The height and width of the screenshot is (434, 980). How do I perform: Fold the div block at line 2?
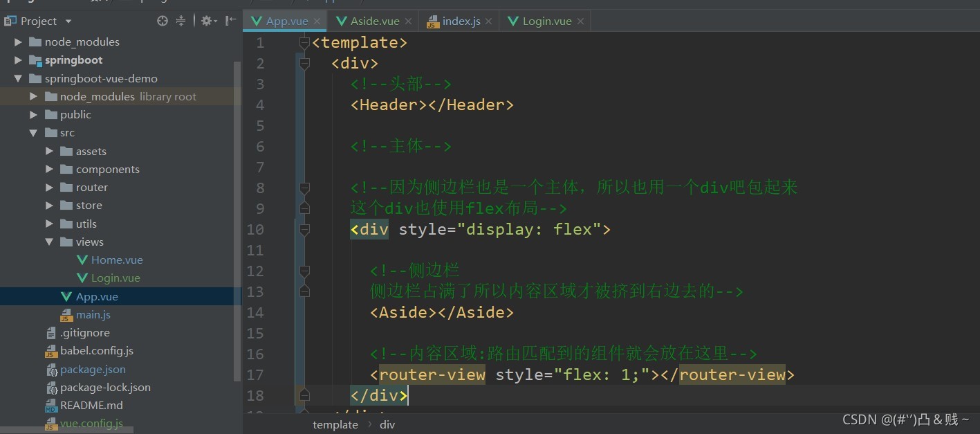pyautogui.click(x=304, y=64)
